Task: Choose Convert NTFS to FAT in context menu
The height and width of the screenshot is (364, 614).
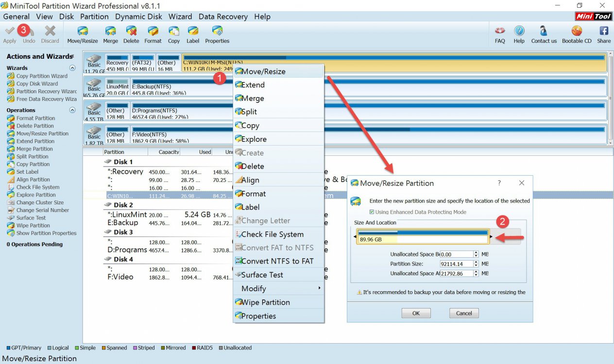Action: click(278, 261)
